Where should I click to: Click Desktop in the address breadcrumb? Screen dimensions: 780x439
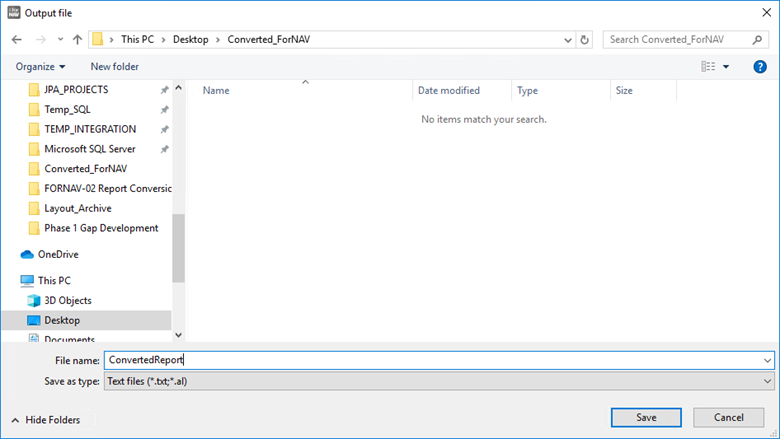coord(190,40)
